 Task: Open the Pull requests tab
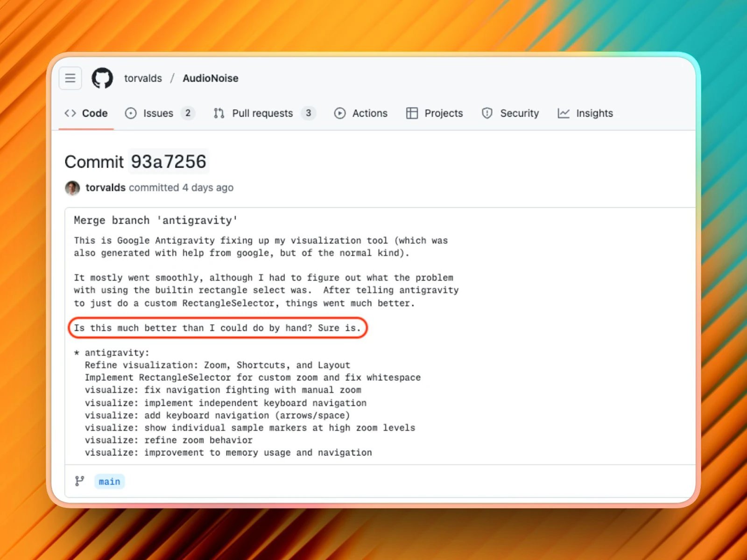coord(264,113)
